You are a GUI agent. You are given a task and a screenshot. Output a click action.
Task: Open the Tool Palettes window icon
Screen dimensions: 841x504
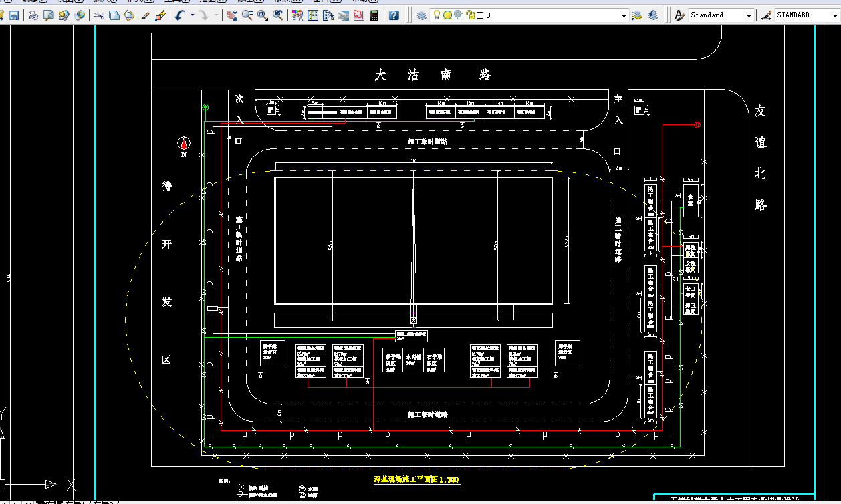[x=328, y=15]
